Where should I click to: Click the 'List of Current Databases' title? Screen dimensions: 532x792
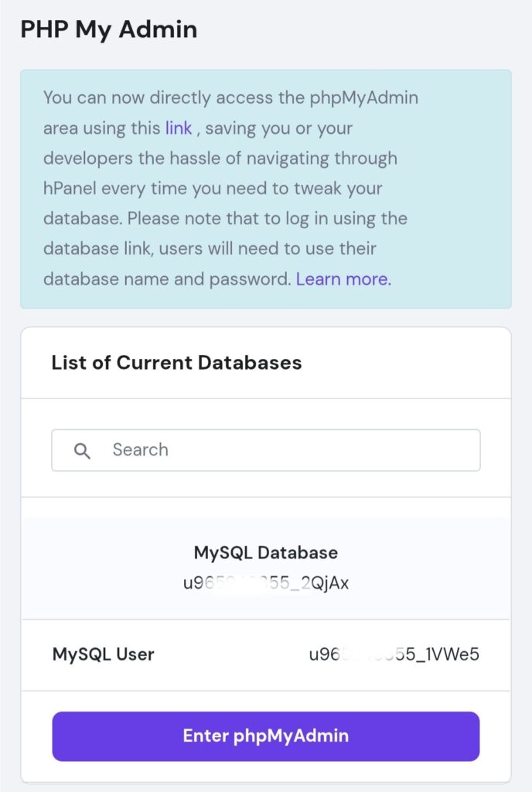(x=176, y=362)
